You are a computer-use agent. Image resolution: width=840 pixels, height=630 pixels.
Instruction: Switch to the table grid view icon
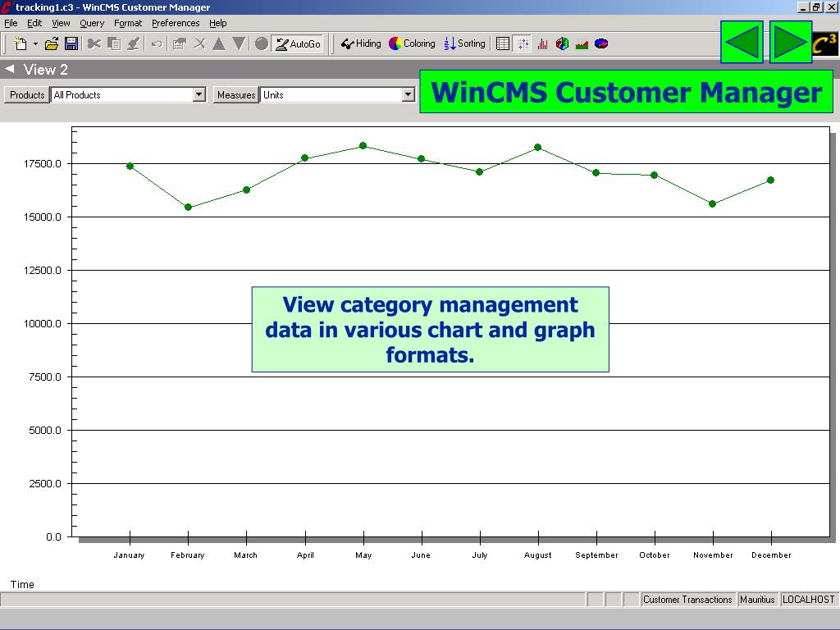pos(503,44)
